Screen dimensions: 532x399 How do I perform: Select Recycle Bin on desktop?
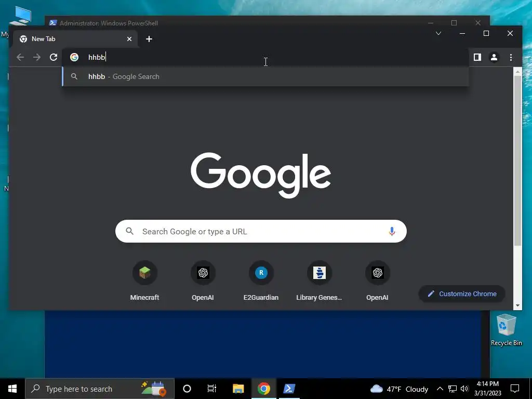pyautogui.click(x=506, y=330)
